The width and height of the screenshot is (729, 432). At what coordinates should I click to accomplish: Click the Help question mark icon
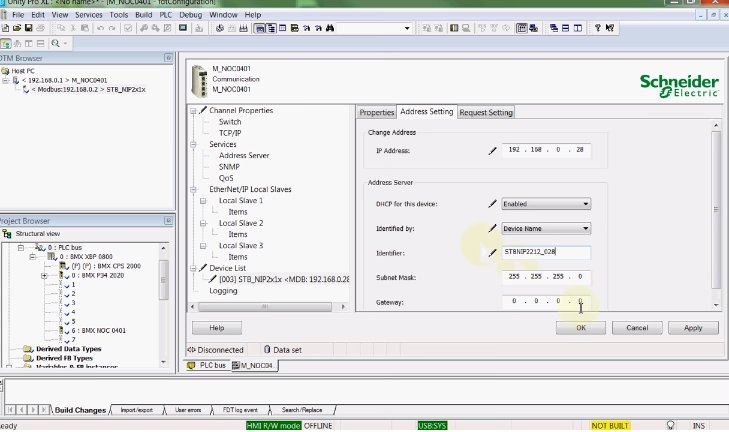pyautogui.click(x=598, y=28)
